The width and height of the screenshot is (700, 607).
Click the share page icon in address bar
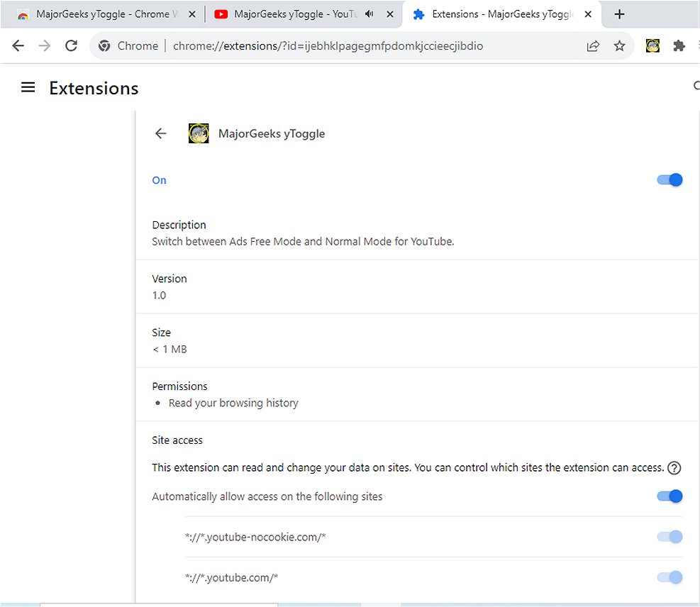[593, 46]
